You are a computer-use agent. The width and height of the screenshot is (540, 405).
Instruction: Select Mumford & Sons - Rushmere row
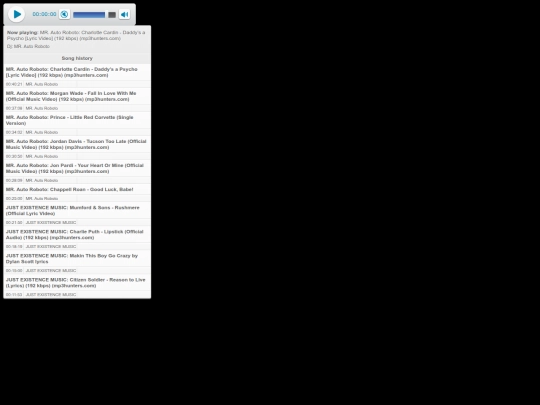tap(77, 210)
